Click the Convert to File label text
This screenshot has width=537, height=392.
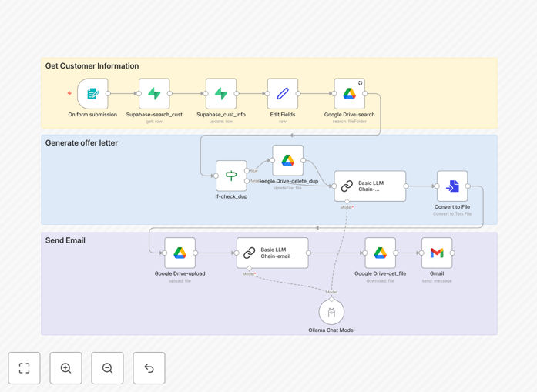pyautogui.click(x=452, y=207)
